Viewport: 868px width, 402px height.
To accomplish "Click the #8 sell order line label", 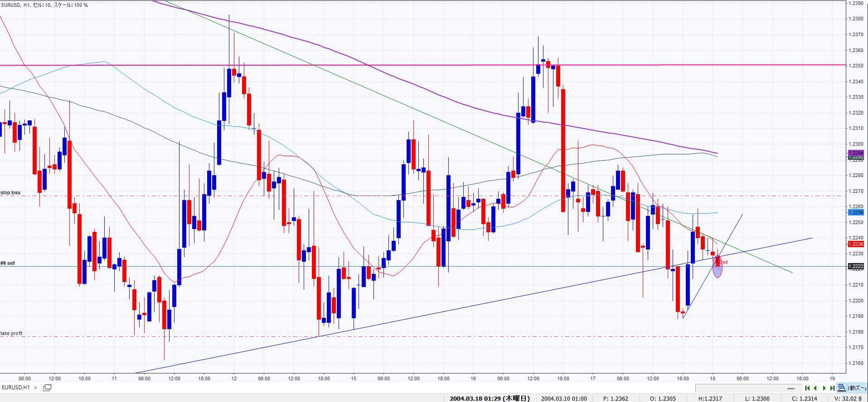I will click(x=8, y=263).
